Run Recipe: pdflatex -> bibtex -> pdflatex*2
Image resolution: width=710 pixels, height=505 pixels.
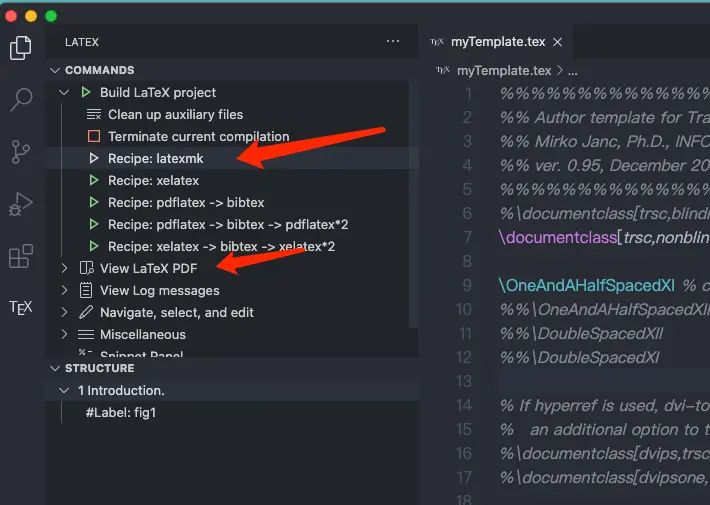(x=228, y=224)
